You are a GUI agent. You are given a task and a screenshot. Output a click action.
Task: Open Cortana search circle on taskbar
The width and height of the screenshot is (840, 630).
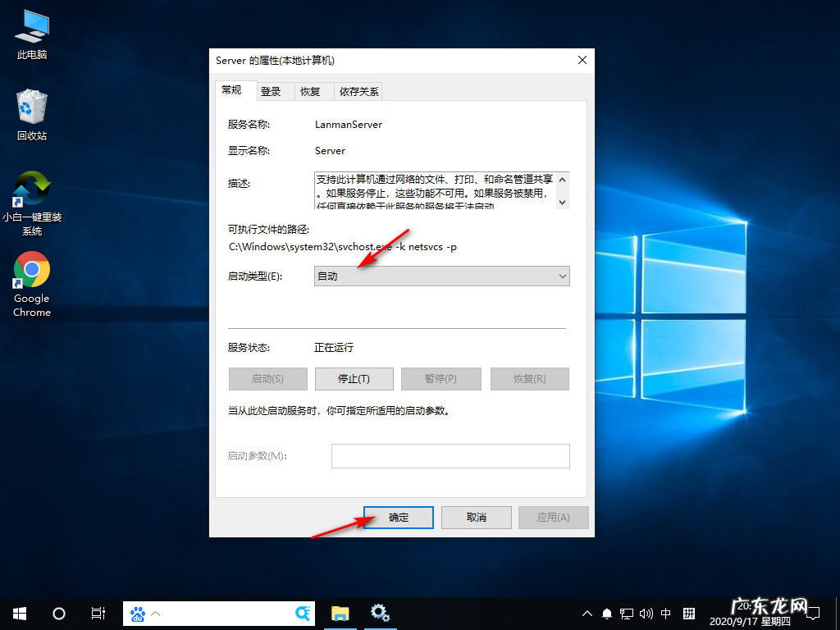(x=57, y=613)
